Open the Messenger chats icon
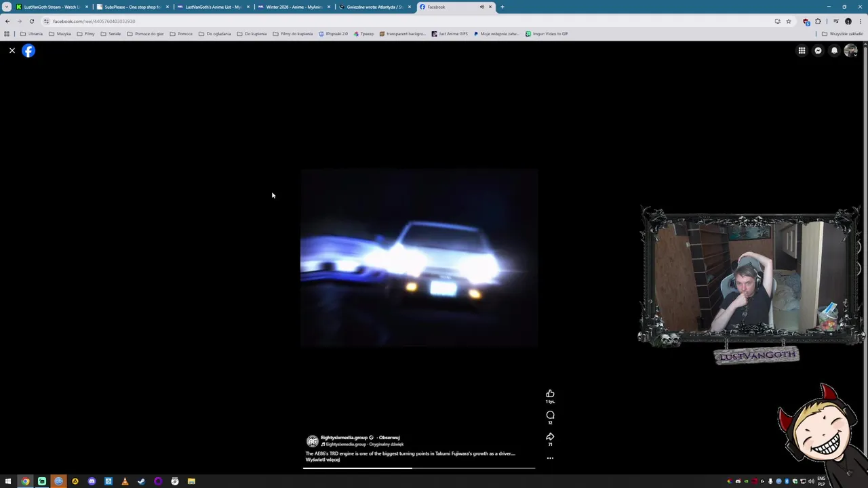The image size is (868, 488). pyautogui.click(x=818, y=51)
